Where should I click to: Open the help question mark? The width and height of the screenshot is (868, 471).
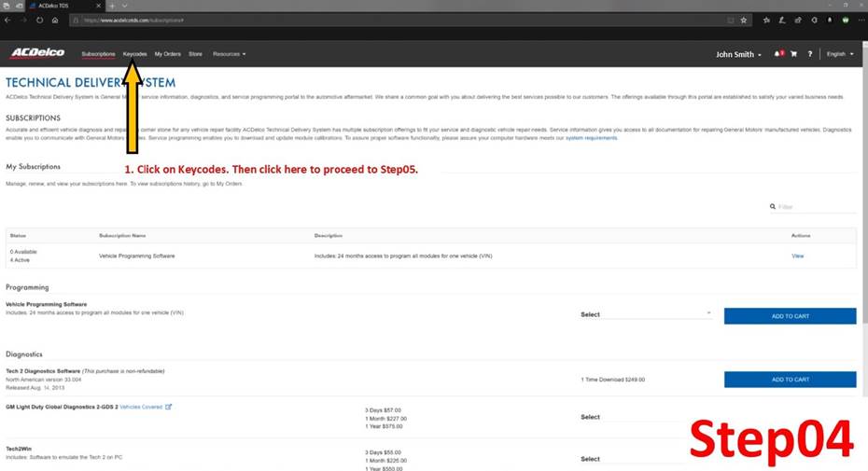(810, 54)
